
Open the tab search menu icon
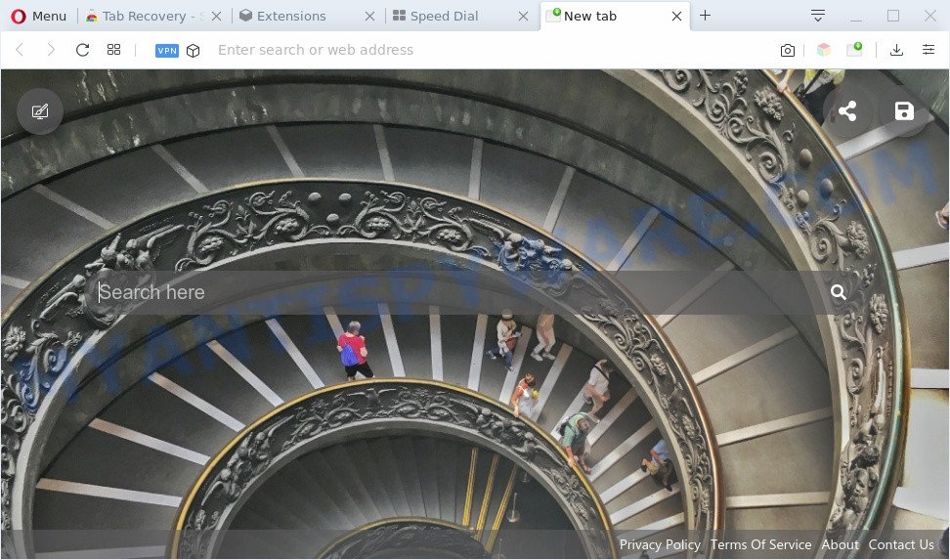tap(817, 16)
